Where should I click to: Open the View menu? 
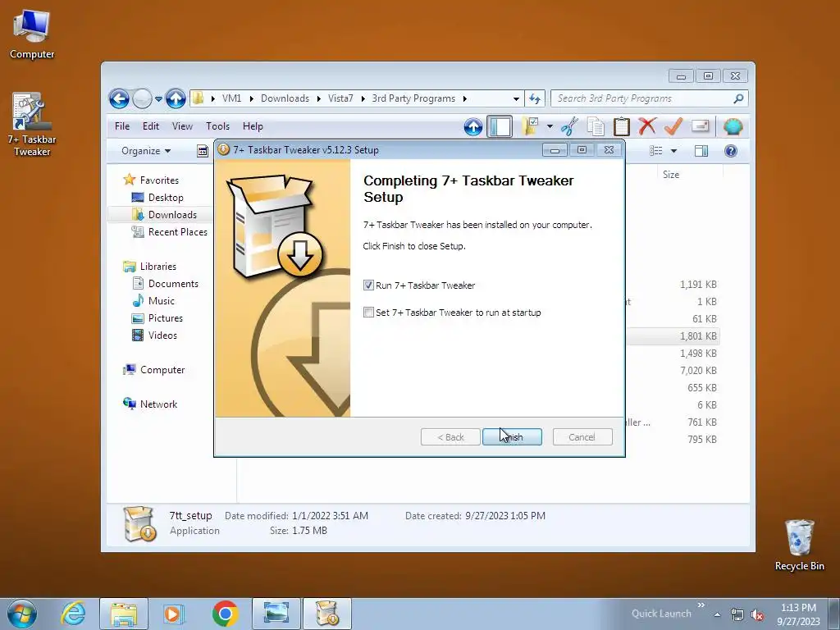[182, 126]
